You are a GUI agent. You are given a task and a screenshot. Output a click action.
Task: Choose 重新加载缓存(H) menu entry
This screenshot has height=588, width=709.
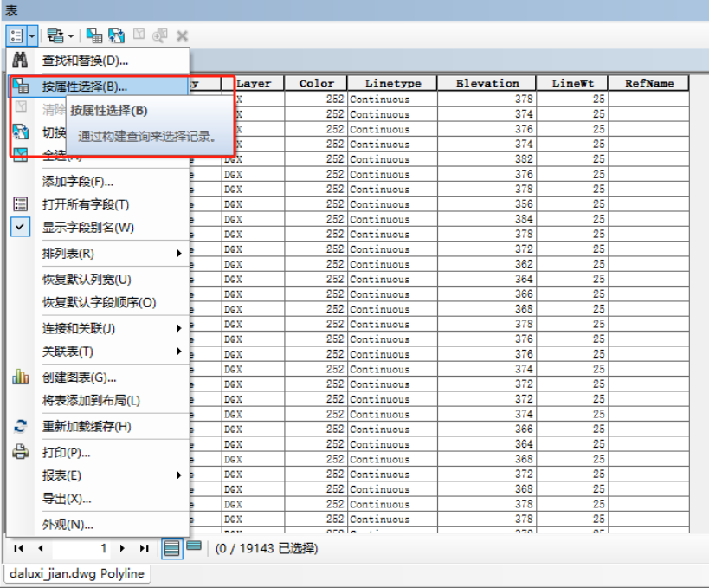[99, 427]
